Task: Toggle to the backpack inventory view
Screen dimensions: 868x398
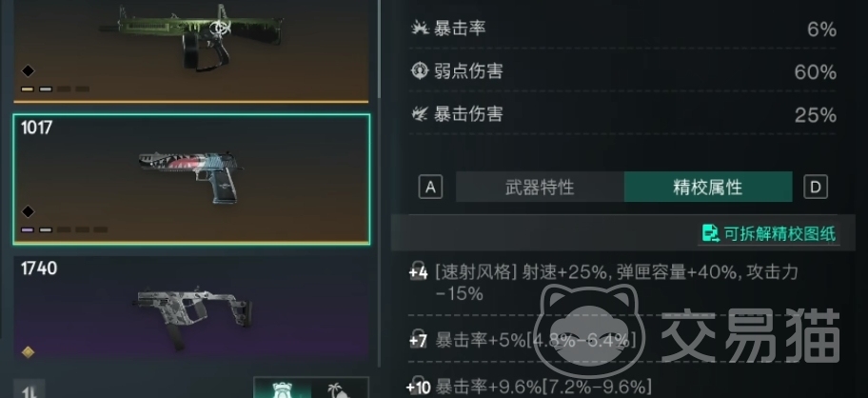Action: [x=283, y=388]
